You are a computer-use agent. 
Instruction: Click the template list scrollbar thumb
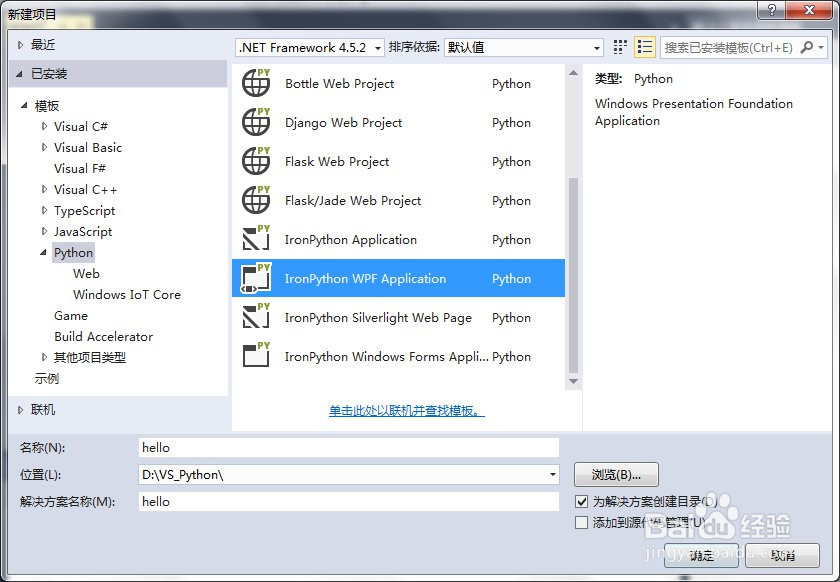tap(573, 275)
